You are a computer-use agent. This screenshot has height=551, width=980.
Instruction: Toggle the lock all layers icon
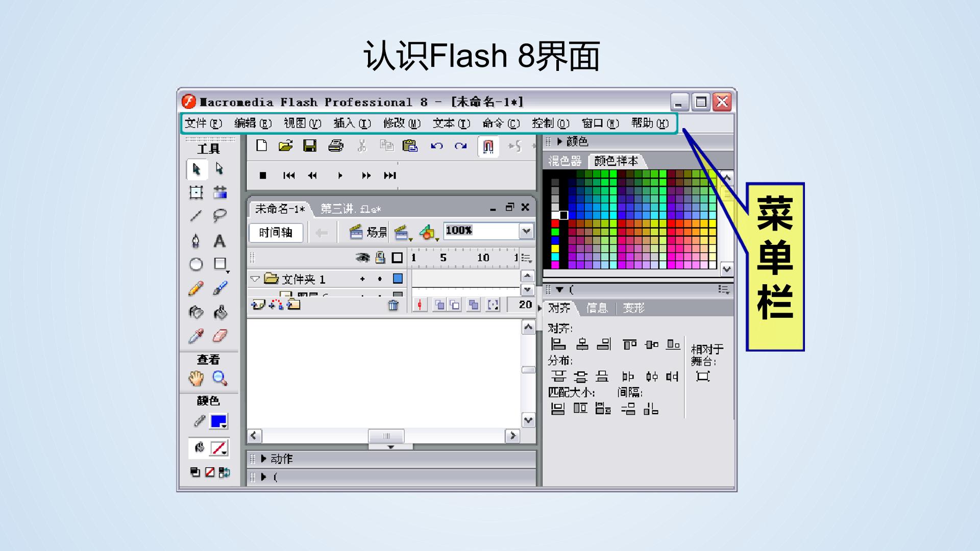coord(380,257)
